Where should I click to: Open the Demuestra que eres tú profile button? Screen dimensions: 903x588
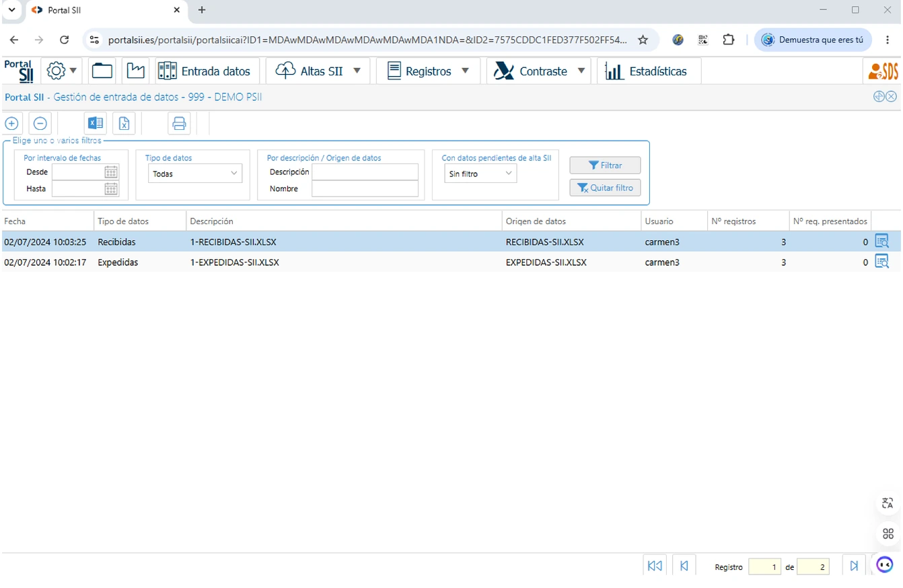pos(814,40)
